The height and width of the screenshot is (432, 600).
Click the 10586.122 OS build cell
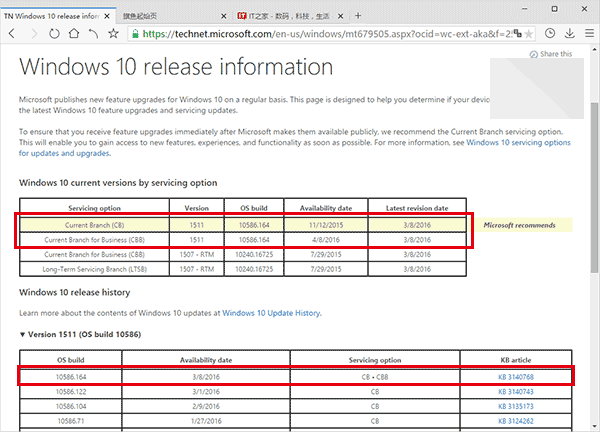71,392
